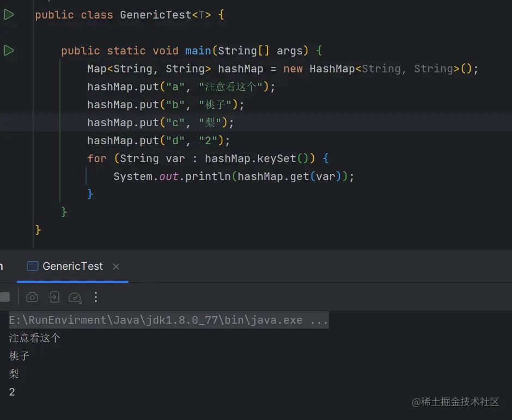Screen dimensions: 512x420
Task: Click the println call in the loop
Action: [208, 176]
